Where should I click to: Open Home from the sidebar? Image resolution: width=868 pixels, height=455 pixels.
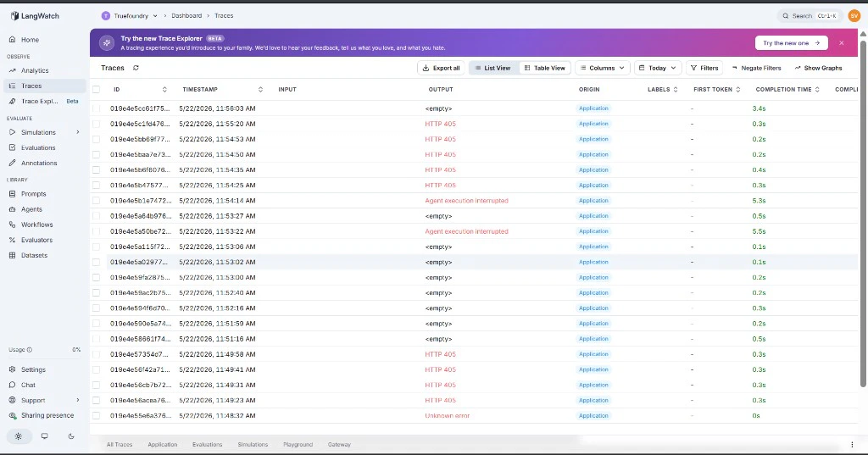(30, 40)
